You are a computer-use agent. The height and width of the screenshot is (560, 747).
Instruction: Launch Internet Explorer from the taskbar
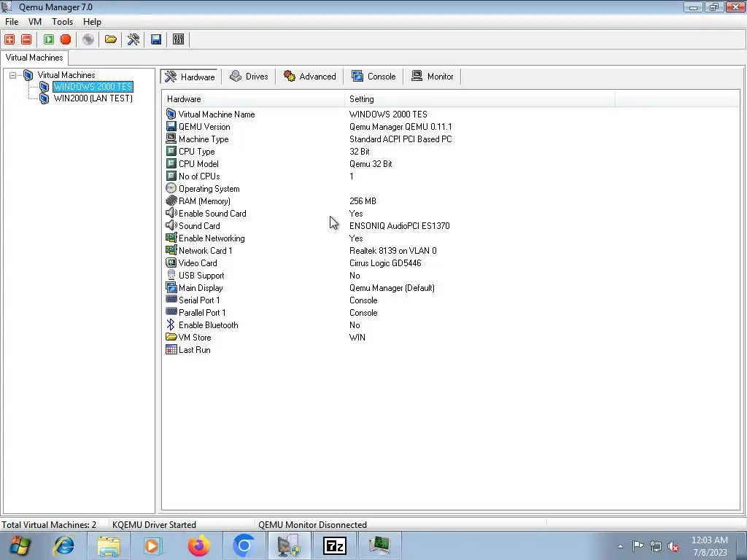click(x=64, y=545)
